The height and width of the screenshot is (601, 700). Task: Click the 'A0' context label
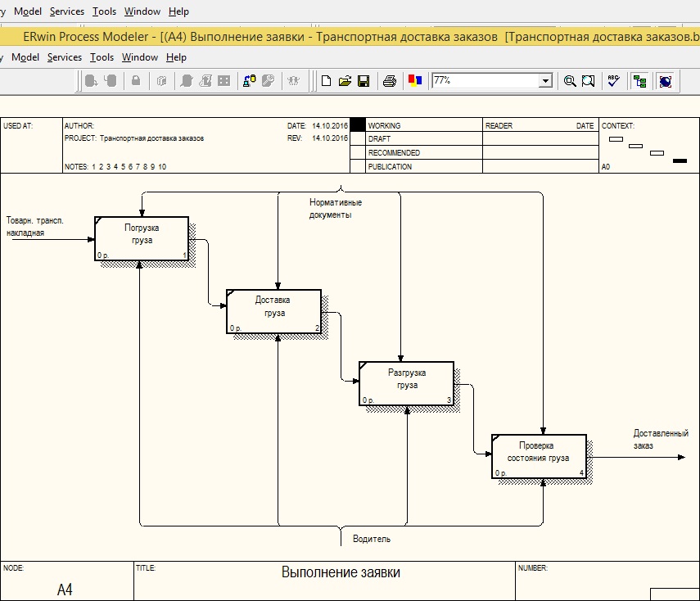pyautogui.click(x=605, y=166)
